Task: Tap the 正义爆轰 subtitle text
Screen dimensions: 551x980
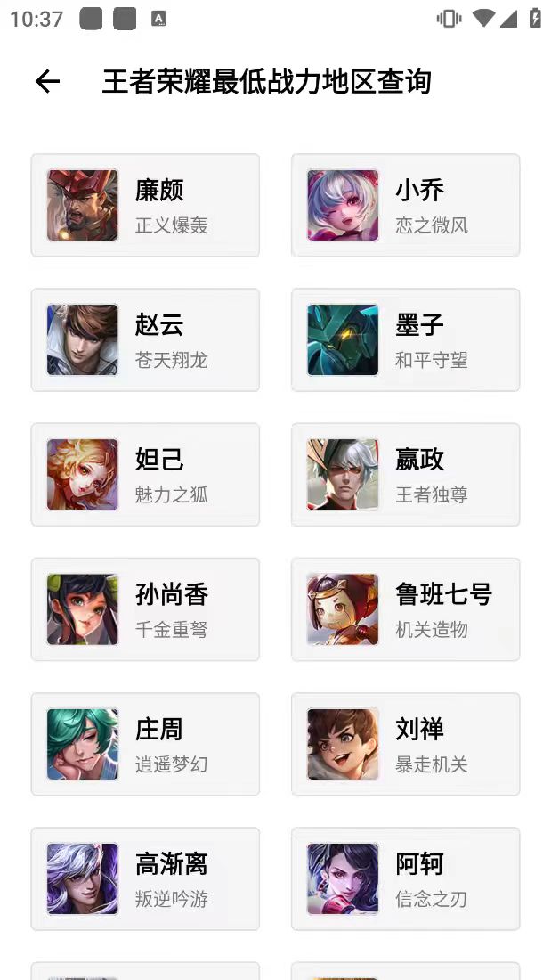Action: (x=171, y=225)
